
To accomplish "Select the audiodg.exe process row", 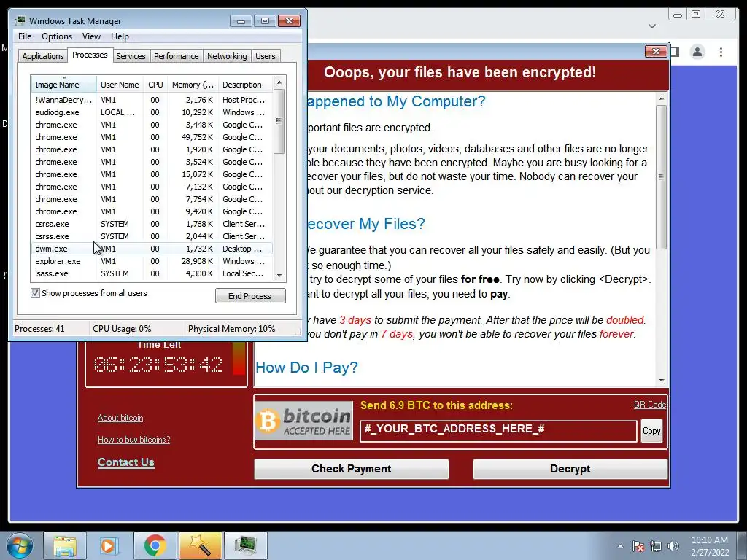I will (x=152, y=112).
